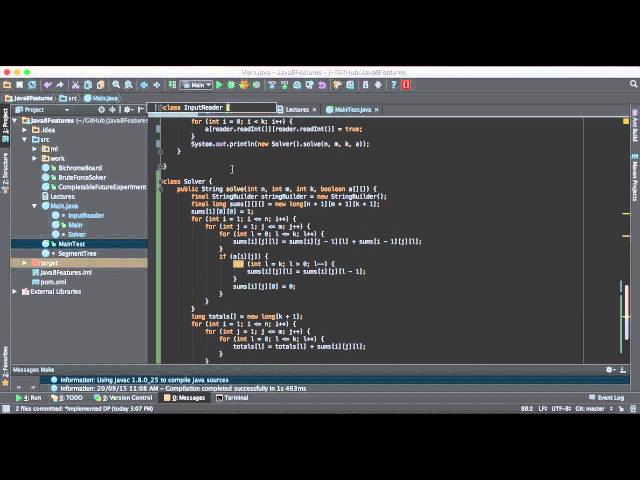
Task: Click the Search Everywhere magnifier at top right
Action: point(633,84)
